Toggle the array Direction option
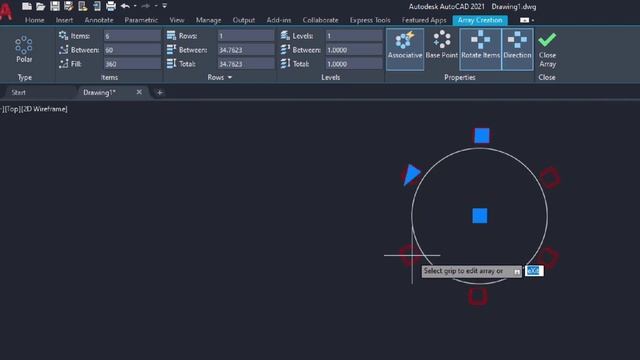640x360 pixels. point(517,49)
